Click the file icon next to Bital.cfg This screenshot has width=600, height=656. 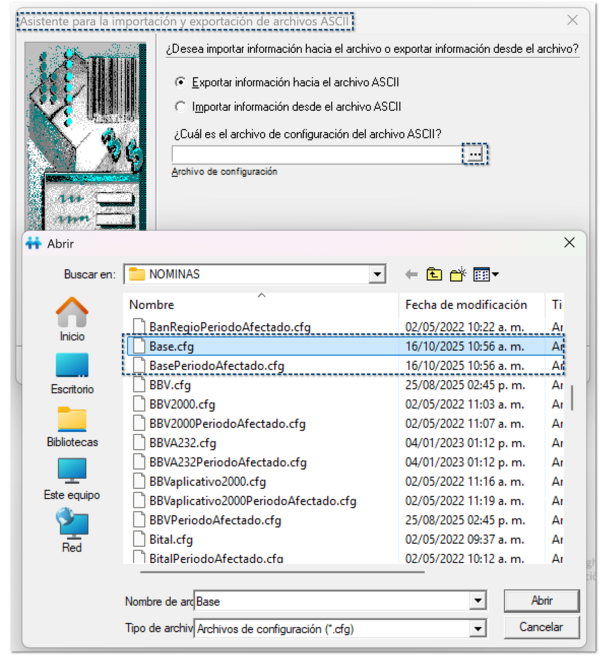(139, 539)
